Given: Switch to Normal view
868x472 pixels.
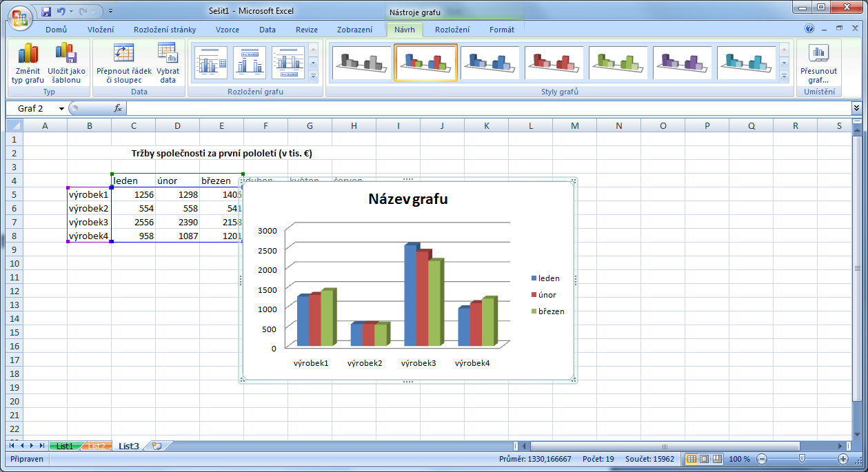Looking at the screenshot, I should point(692,459).
